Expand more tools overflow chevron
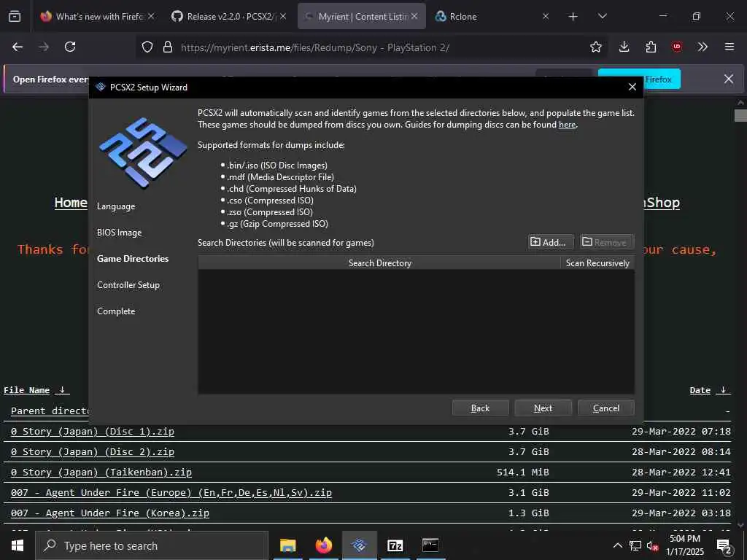The image size is (747, 560). (703, 47)
